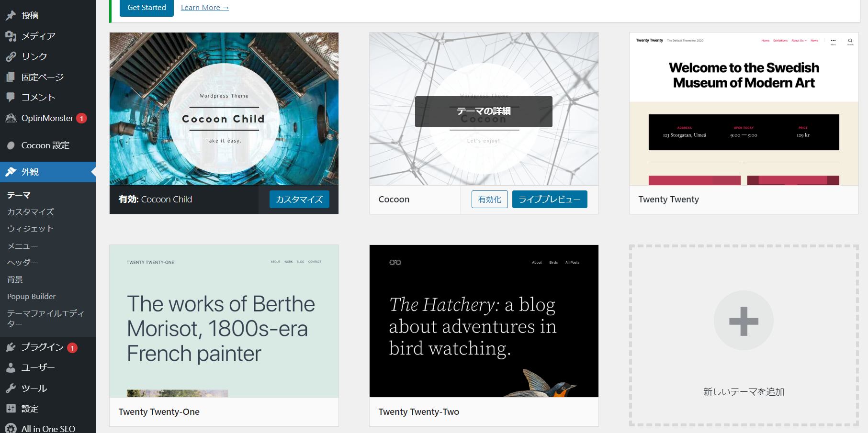This screenshot has width=868, height=433.
Task: Click the plus icon to add a theme
Action: pos(744,321)
